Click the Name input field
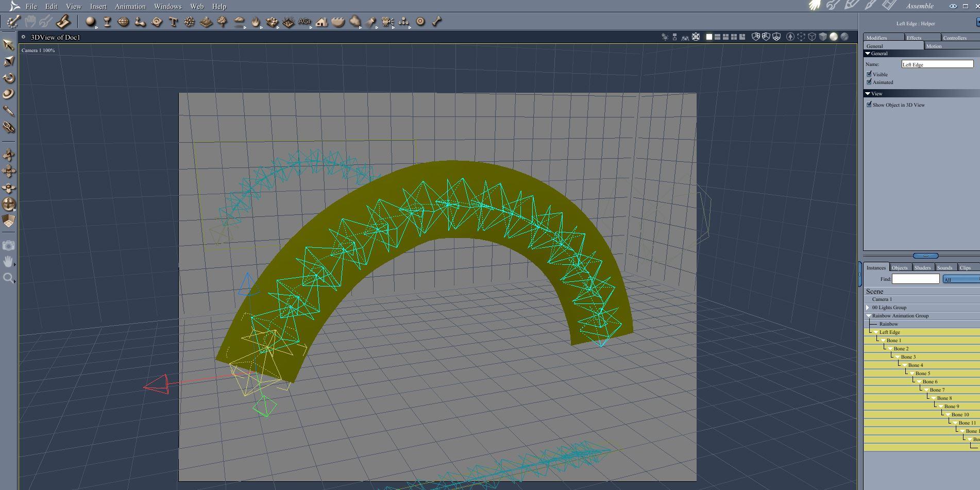 (937, 64)
